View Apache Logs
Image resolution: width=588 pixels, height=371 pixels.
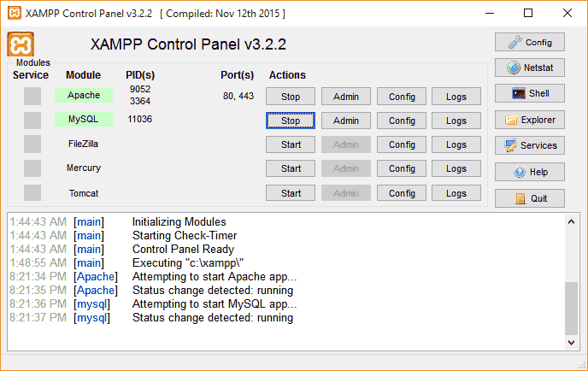click(456, 97)
